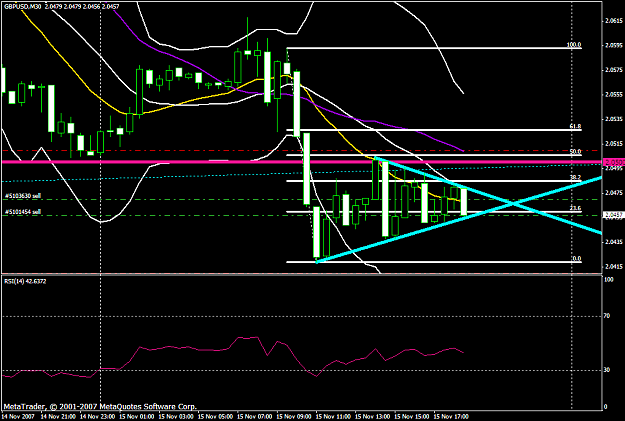The image size is (625, 421).
Task: Click the 15 Nov 01:00 time label
Action: (136, 417)
